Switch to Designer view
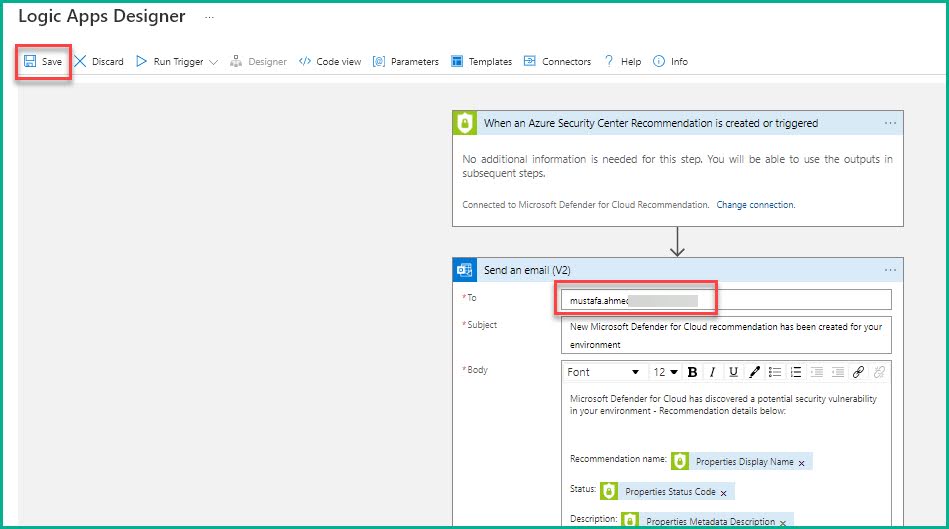This screenshot has width=949, height=529. [x=258, y=62]
